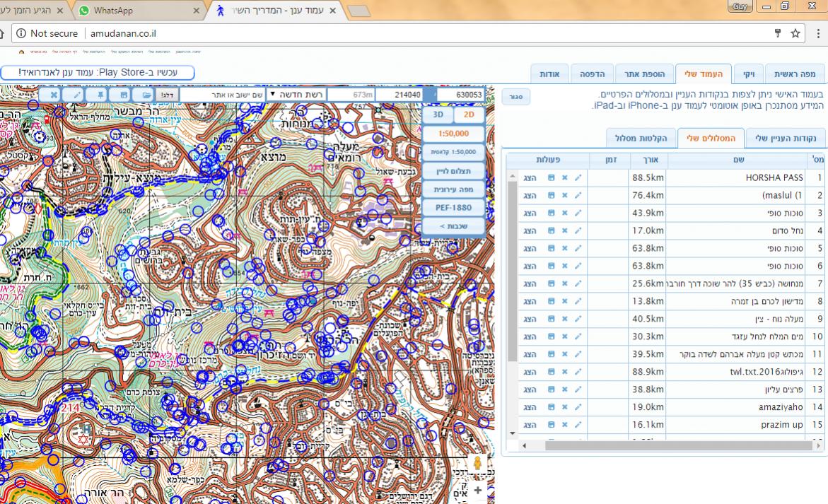
Task: Click the settlement or site name search field
Action: pyautogui.click(x=223, y=95)
